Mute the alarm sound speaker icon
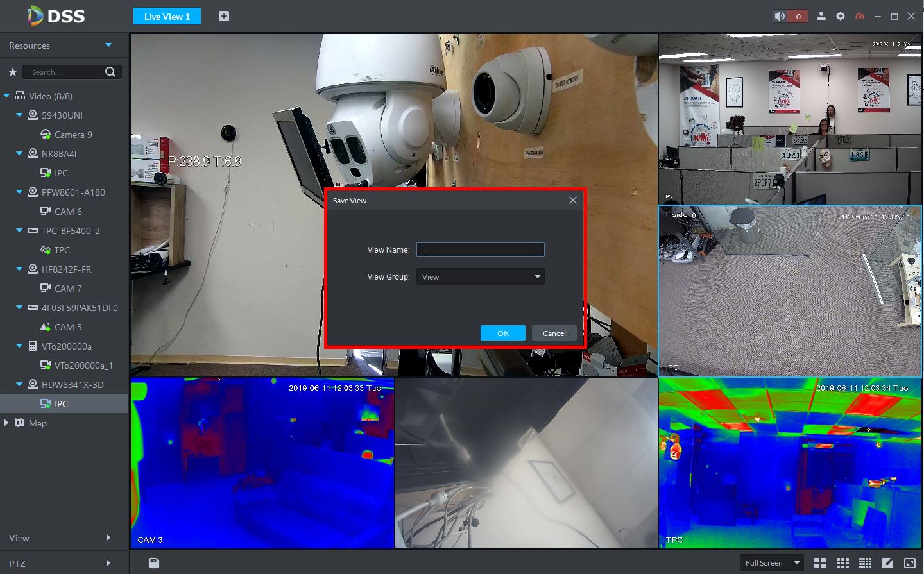This screenshot has height=574, width=924. 780,16
